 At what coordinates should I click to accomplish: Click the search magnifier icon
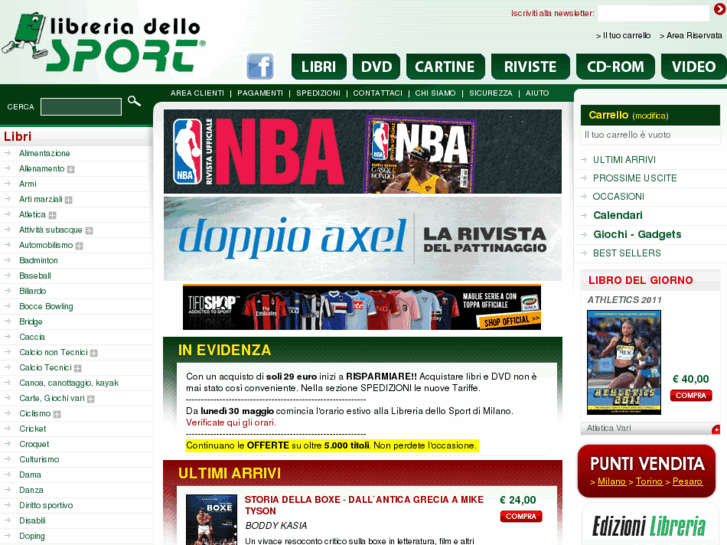(134, 101)
